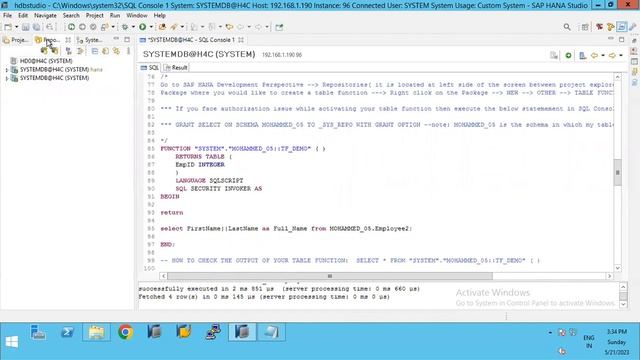The width and height of the screenshot is (640, 360).
Task: Click the Prepare statement icon in SQL console
Action: (582, 55)
